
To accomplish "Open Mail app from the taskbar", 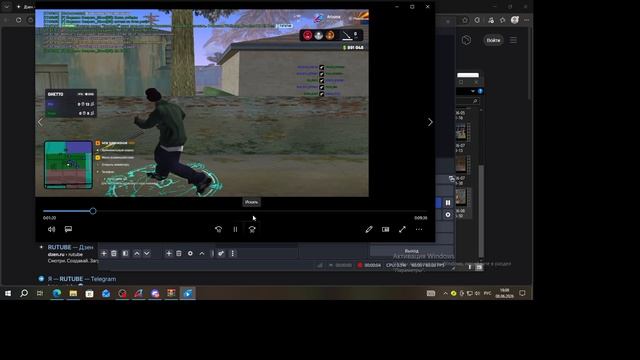I will click(x=106, y=293).
